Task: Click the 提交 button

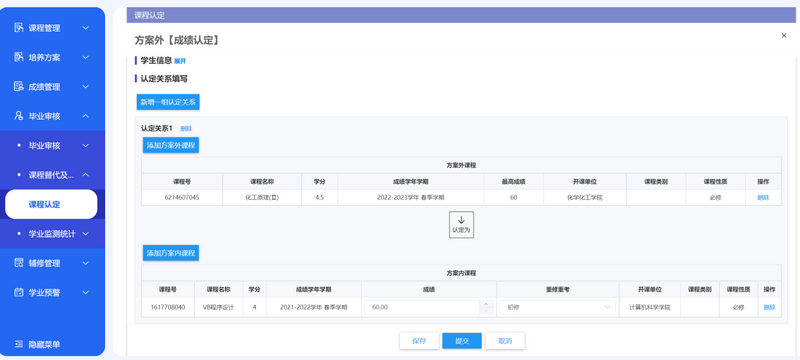Action: (x=462, y=341)
